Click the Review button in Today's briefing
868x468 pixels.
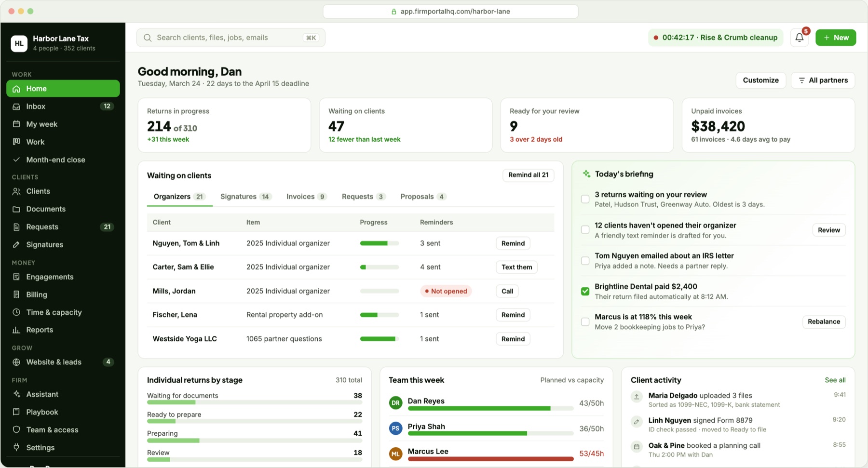(828, 230)
